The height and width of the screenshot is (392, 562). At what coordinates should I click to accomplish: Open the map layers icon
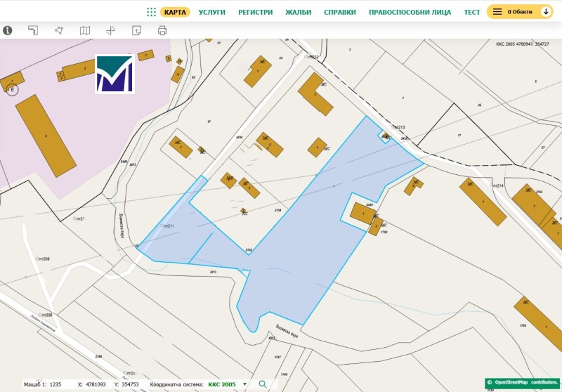point(85,30)
